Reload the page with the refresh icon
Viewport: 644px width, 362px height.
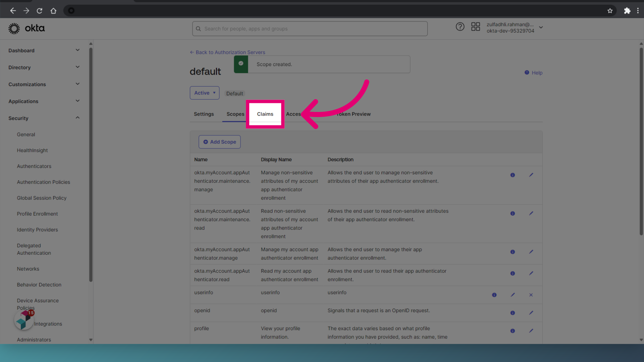pyautogui.click(x=40, y=11)
